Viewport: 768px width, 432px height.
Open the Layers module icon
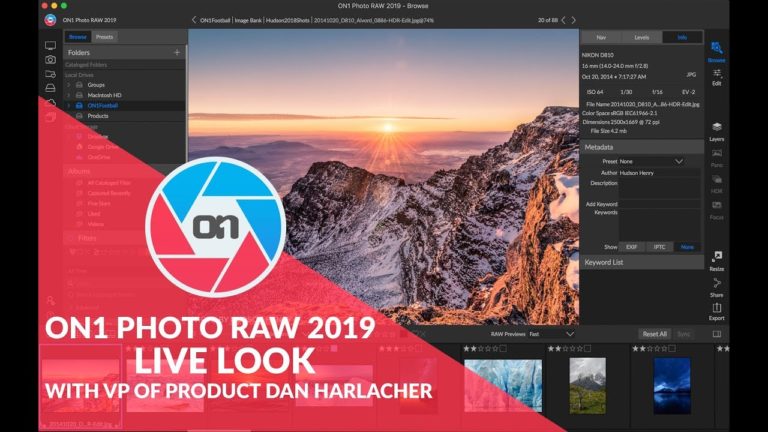point(717,127)
